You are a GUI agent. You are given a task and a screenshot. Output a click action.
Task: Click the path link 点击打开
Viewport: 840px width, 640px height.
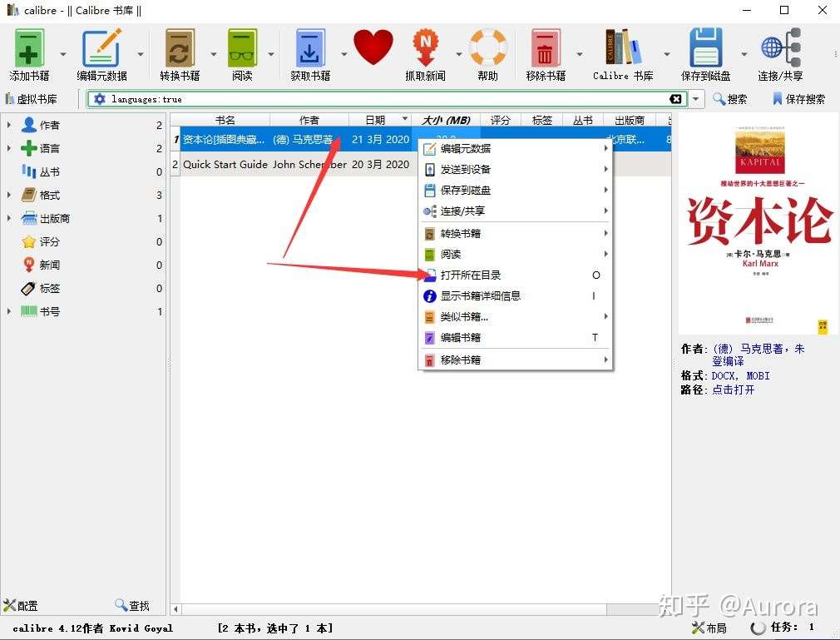[x=733, y=389]
